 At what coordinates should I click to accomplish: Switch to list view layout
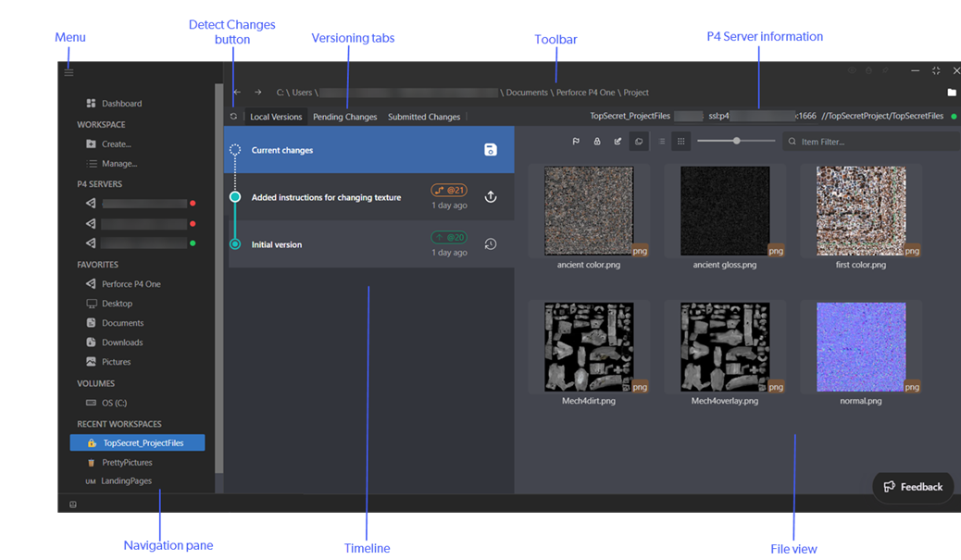[662, 142]
